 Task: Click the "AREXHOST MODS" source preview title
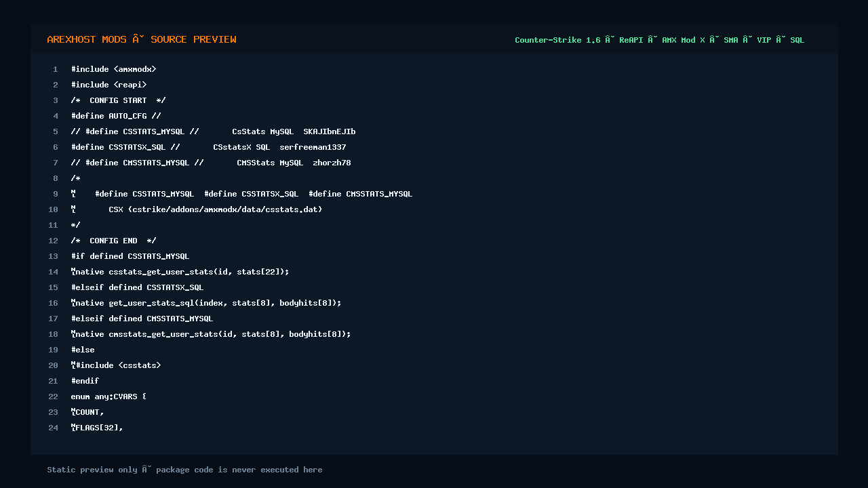point(142,39)
